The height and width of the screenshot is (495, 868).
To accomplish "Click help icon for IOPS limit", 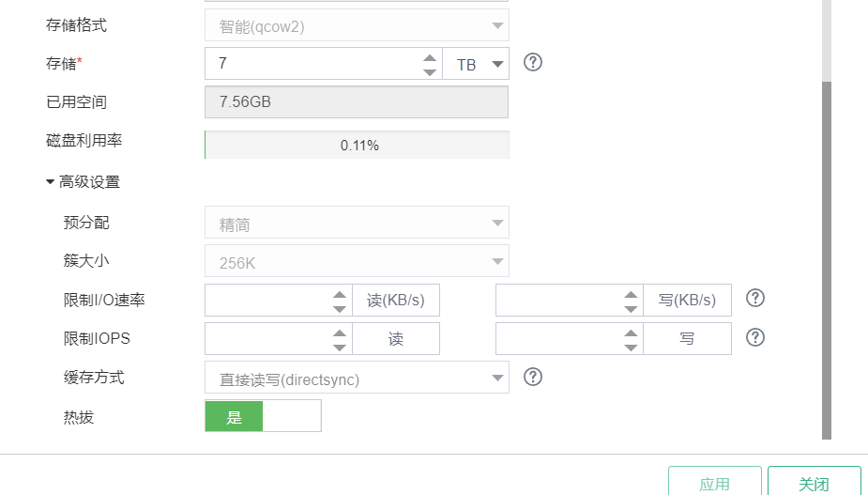I will point(755,337).
